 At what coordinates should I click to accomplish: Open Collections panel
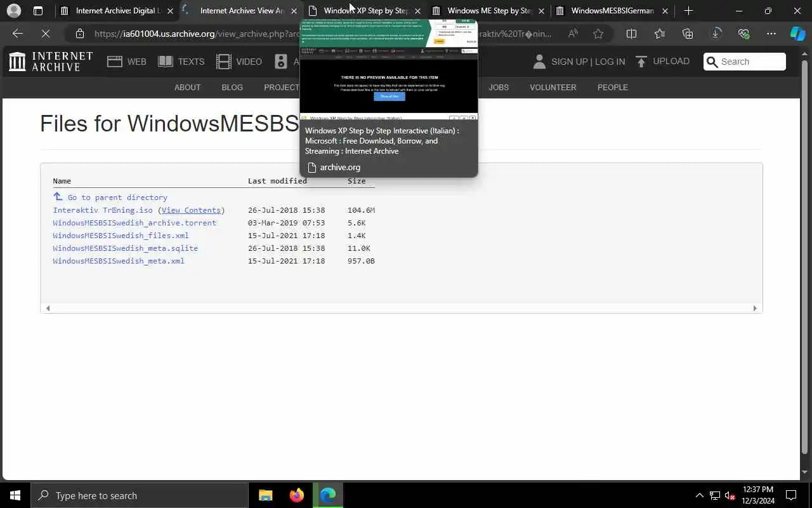tap(688, 34)
